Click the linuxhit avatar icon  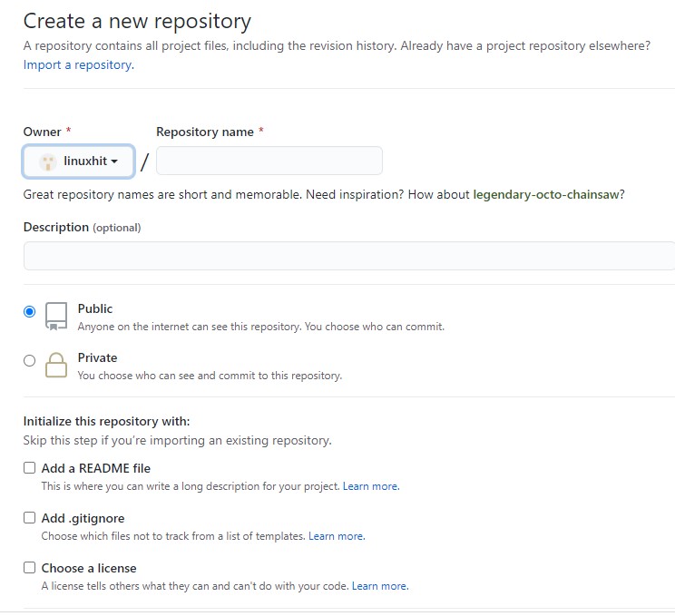[48, 161]
